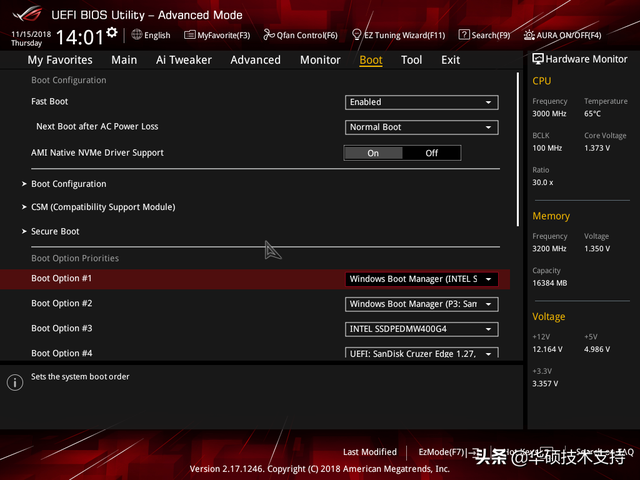
Task: Click the Next Boot after AC Power Loss label
Action: tap(97, 127)
